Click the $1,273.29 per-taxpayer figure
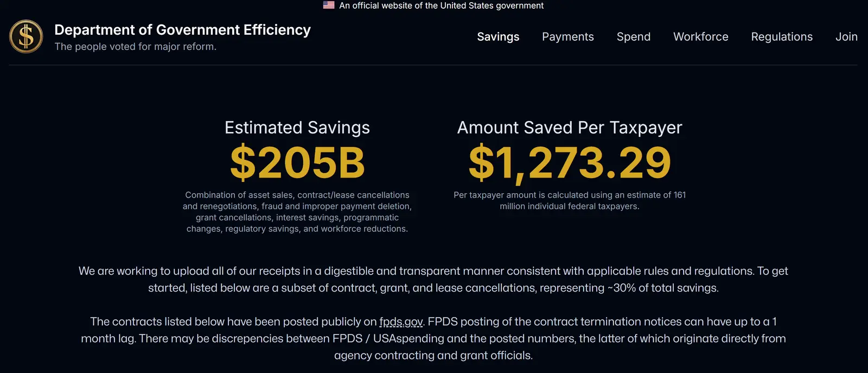 click(x=569, y=162)
